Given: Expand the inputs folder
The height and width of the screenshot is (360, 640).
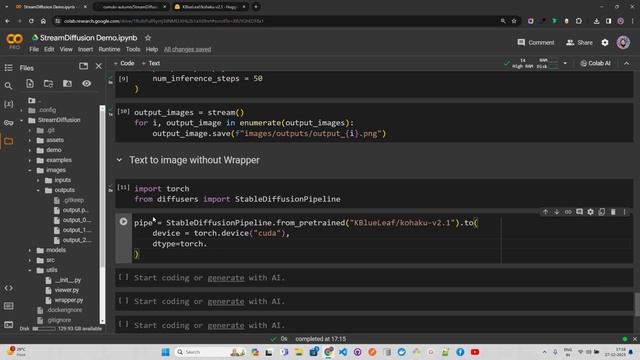Looking at the screenshot, I should coord(38,180).
